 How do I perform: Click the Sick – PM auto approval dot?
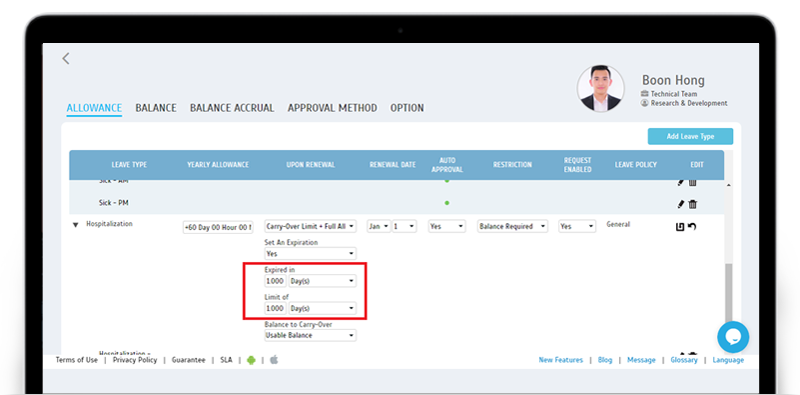tap(447, 203)
